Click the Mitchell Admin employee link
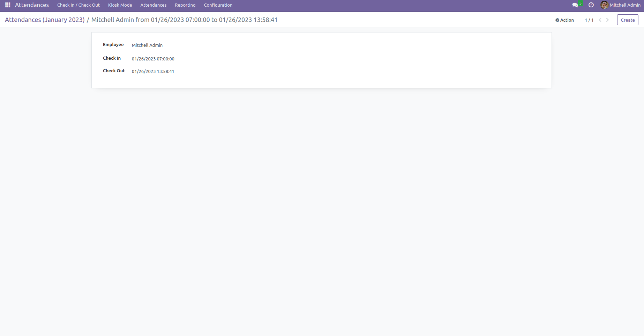 pyautogui.click(x=147, y=45)
